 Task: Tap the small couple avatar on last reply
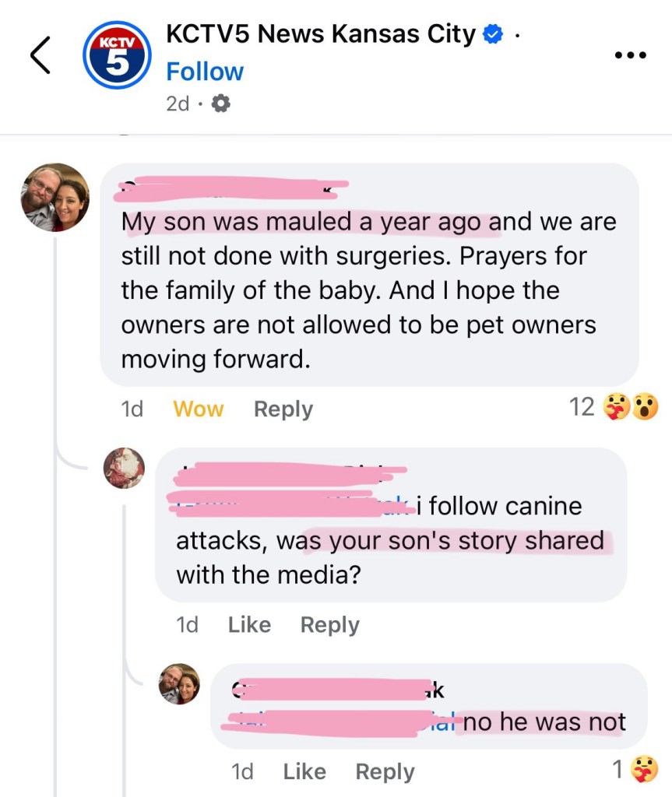[180, 683]
